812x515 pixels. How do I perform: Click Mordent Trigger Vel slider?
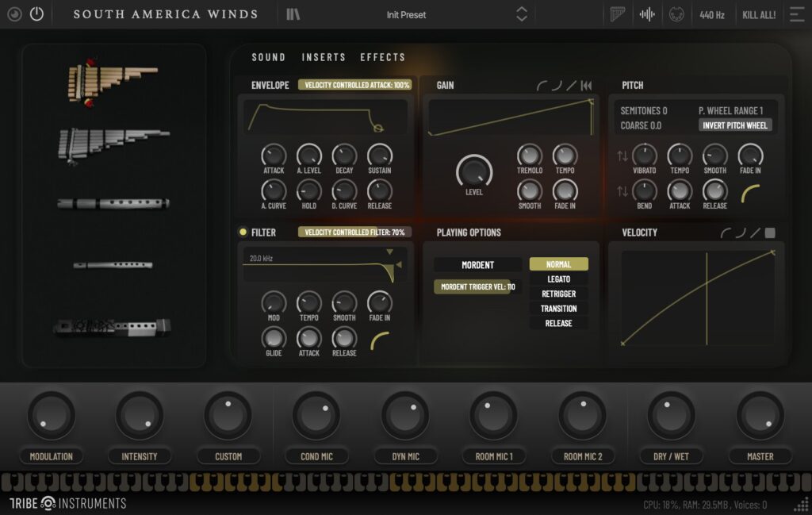pyautogui.click(x=477, y=286)
